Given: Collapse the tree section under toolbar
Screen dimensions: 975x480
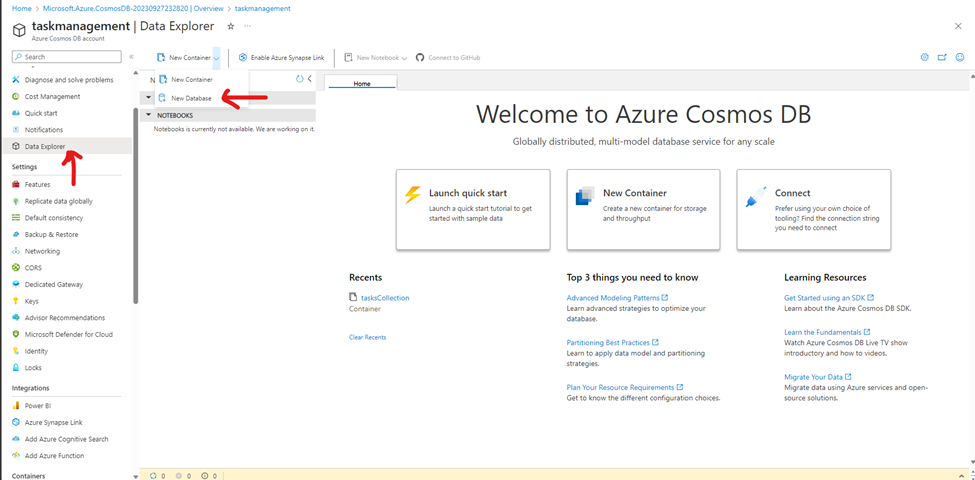Looking at the screenshot, I should coord(149,97).
